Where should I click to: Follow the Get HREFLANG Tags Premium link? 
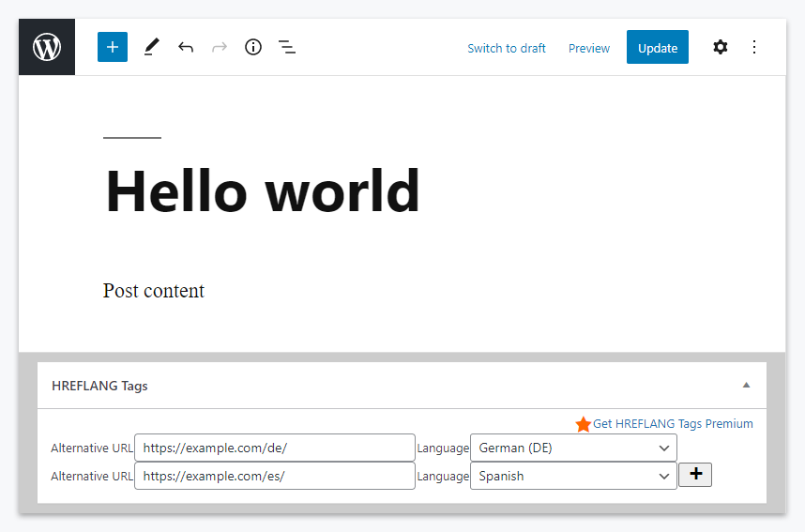tap(673, 424)
